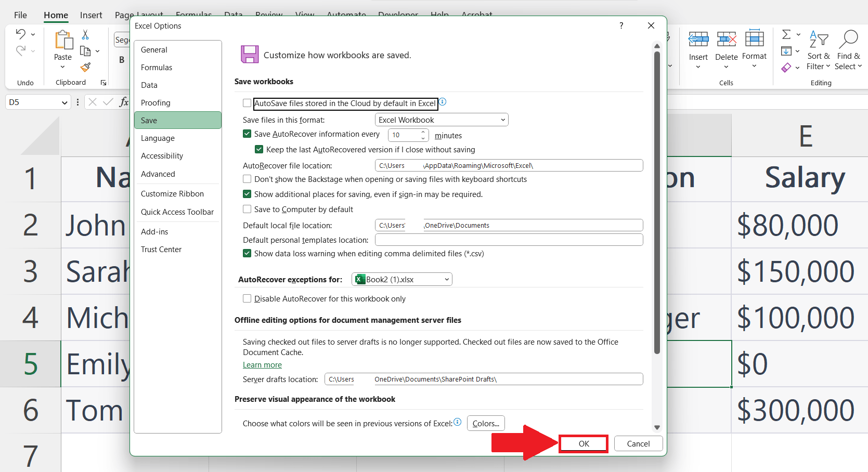The width and height of the screenshot is (868, 472).
Task: Increase AutoRecover minutes with the up stepper
Action: tap(423, 132)
